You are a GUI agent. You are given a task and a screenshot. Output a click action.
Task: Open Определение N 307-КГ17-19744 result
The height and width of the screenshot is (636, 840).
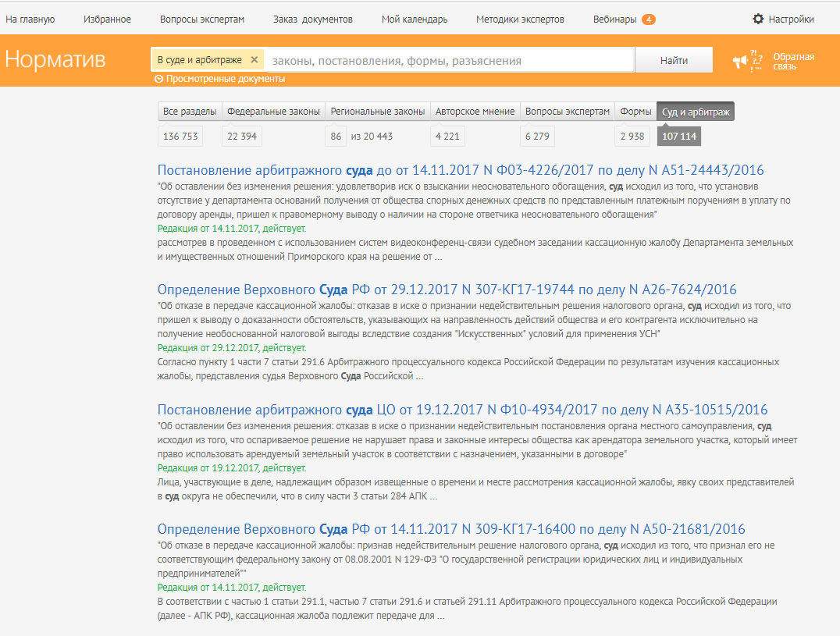tap(447, 290)
